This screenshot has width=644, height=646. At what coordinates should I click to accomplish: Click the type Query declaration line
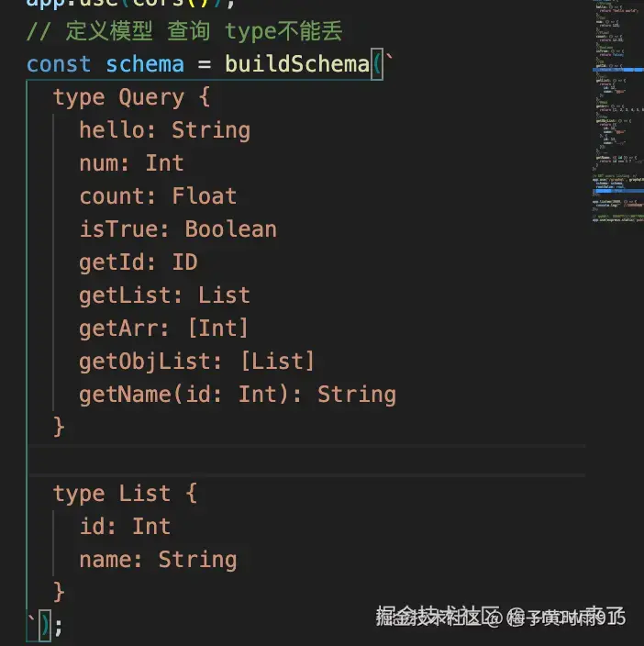point(118,97)
